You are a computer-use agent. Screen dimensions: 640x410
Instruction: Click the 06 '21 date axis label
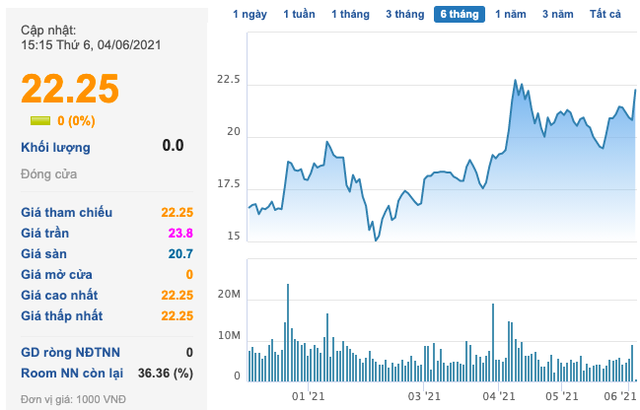coord(620,396)
